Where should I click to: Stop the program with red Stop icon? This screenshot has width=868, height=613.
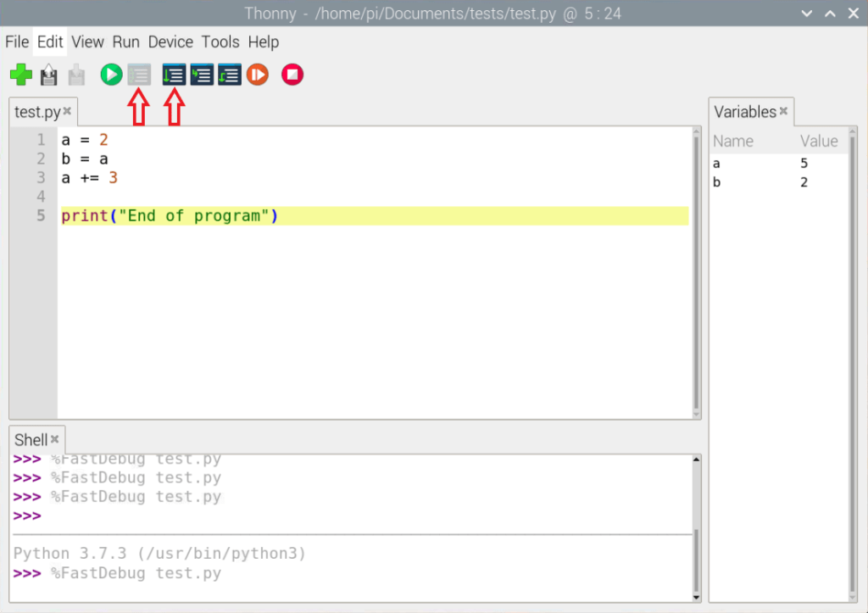pyautogui.click(x=292, y=75)
